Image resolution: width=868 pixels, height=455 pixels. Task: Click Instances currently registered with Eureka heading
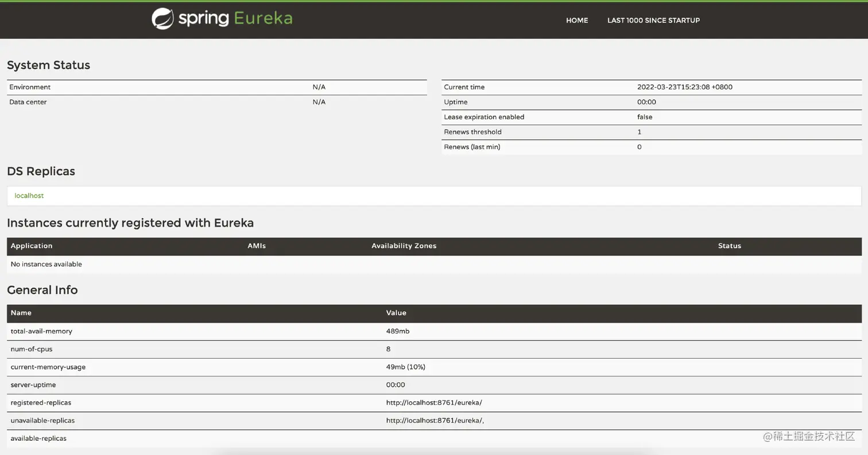point(130,223)
